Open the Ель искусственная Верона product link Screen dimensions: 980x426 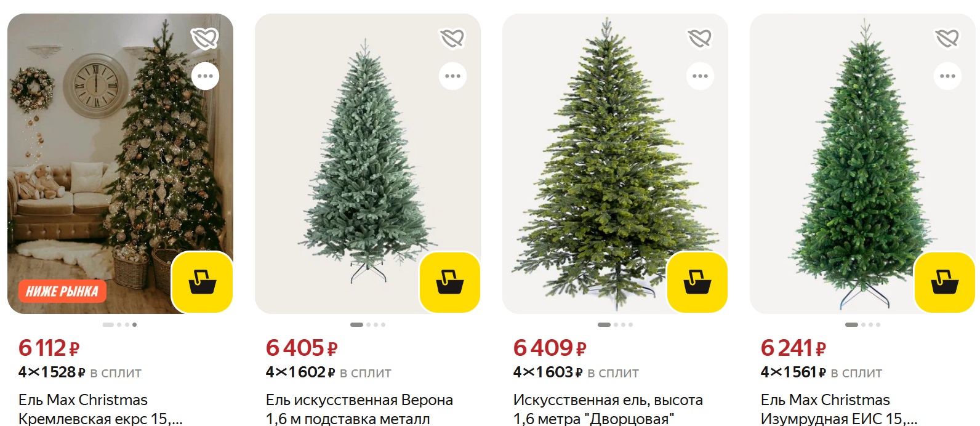click(359, 409)
